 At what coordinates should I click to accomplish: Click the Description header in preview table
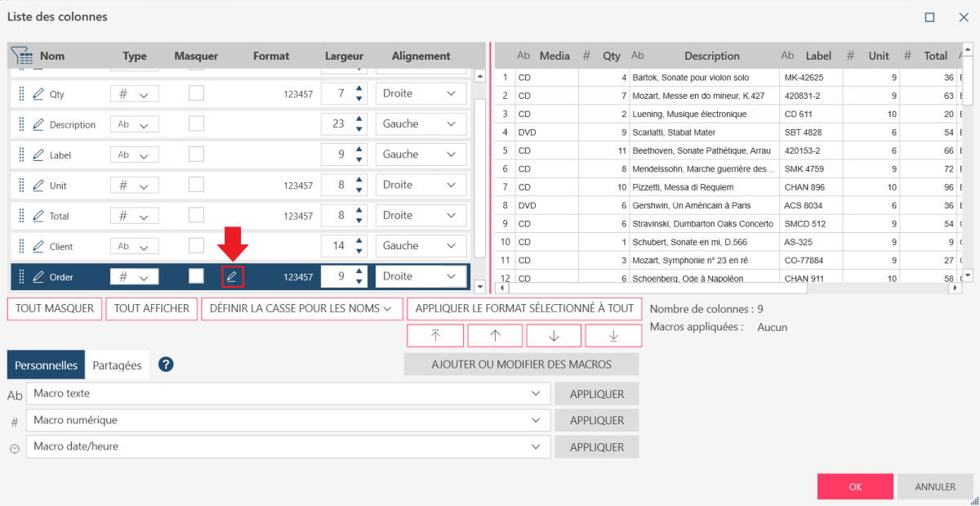pyautogui.click(x=712, y=56)
